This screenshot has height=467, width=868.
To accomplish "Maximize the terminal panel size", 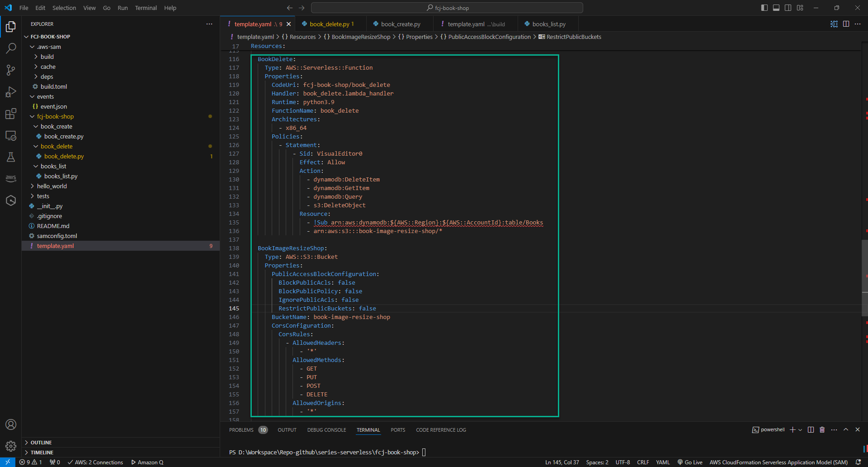I will [x=846, y=430].
